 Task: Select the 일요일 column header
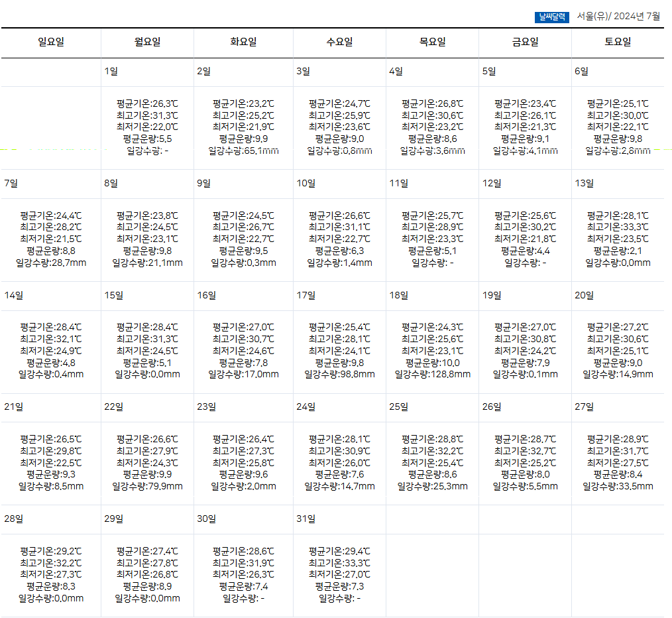click(x=51, y=42)
